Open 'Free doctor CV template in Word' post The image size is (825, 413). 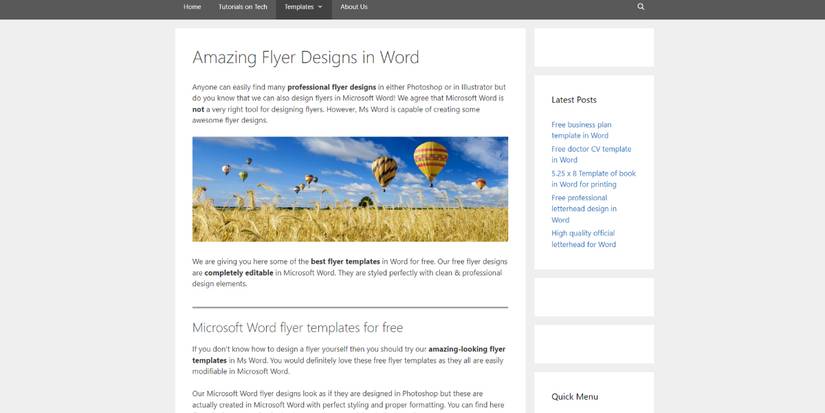coord(591,154)
